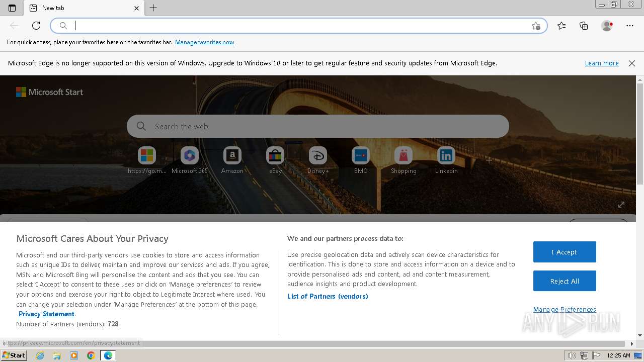
Task: Open the go.microsoft quick link tile
Action: (147, 160)
